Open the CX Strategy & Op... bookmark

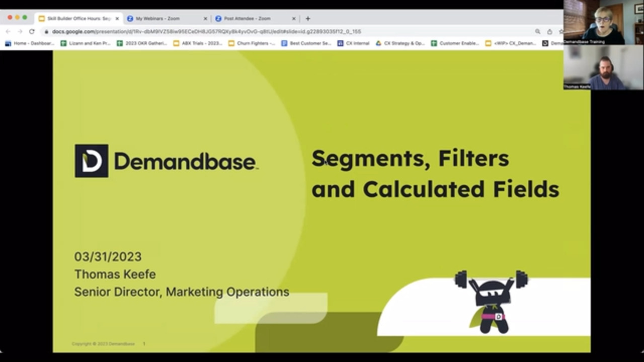pyautogui.click(x=400, y=43)
